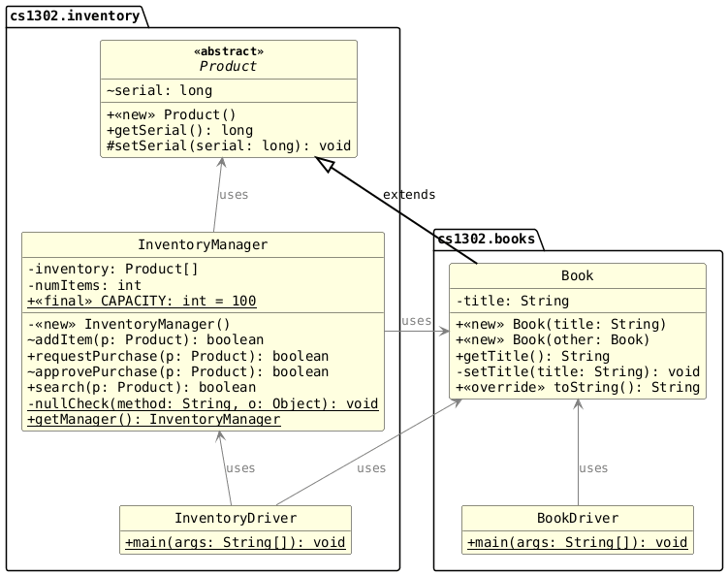Select the Book class name header
This screenshot has width=728, height=576.
pos(577,276)
